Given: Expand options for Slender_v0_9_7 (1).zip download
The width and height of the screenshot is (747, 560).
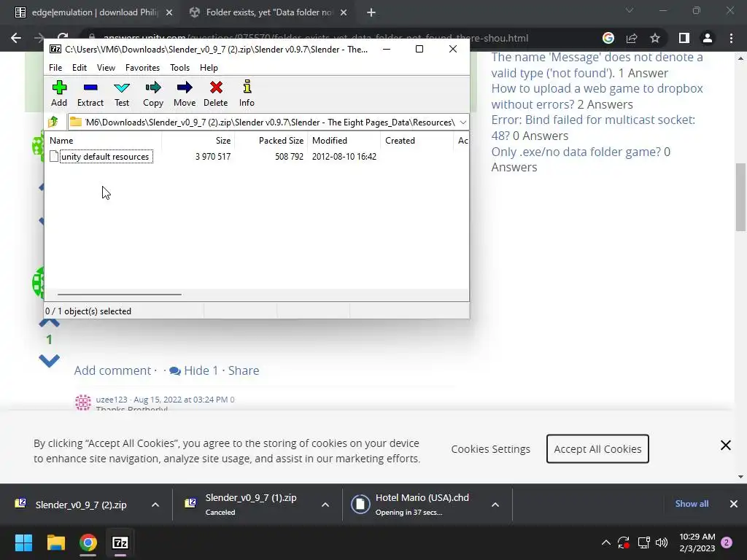Looking at the screenshot, I should coord(325,505).
